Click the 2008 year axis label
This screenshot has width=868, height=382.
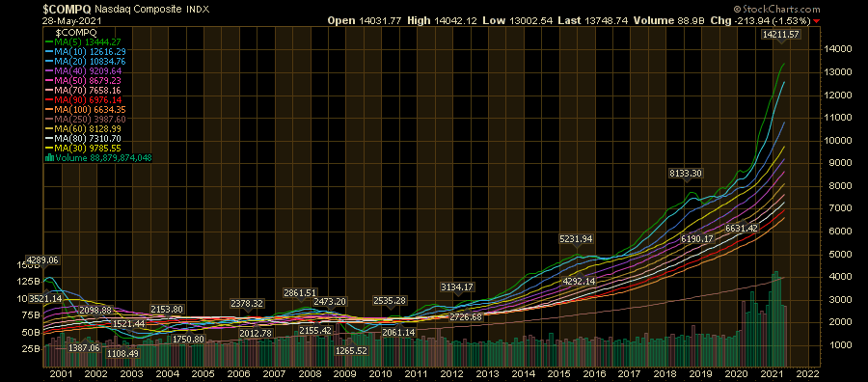[310, 374]
